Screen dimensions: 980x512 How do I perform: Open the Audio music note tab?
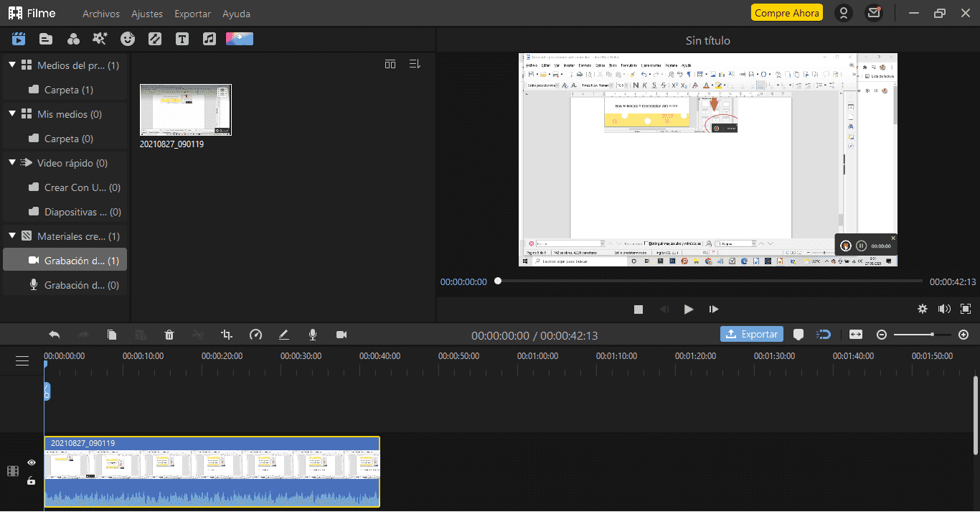(209, 39)
